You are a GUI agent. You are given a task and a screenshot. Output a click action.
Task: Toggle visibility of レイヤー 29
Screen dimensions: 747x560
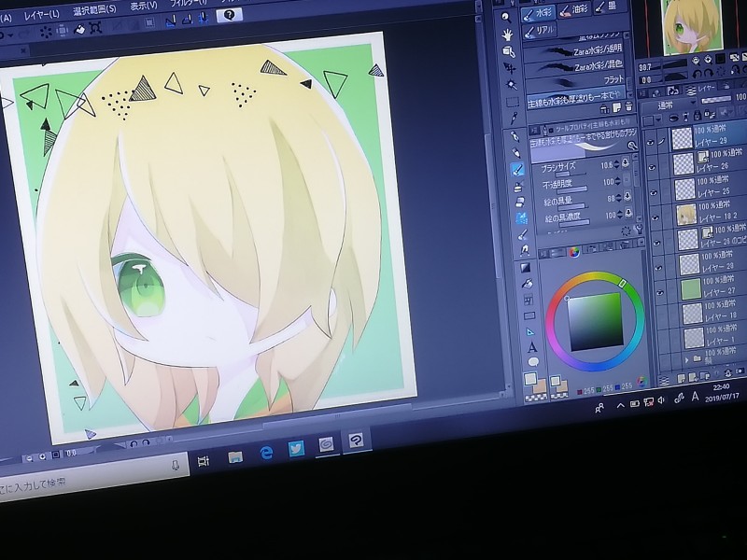pyautogui.click(x=650, y=142)
